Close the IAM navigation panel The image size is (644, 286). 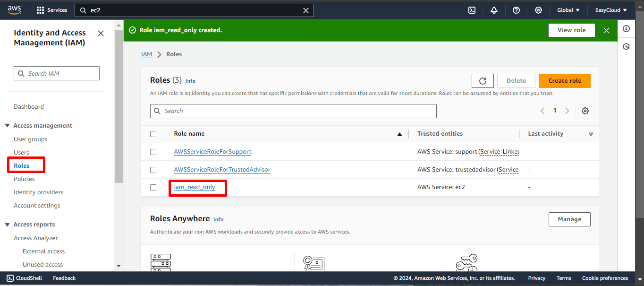click(101, 33)
